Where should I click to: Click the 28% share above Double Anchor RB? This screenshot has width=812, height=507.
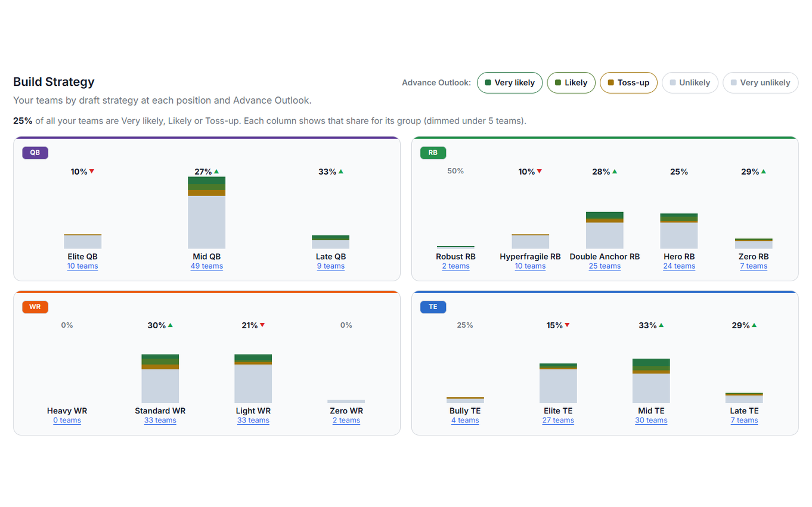605,172
